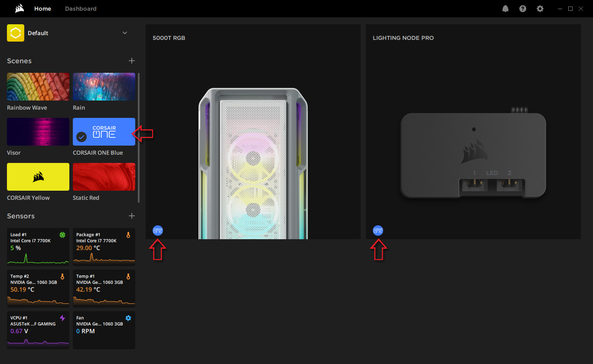Open the notifications bell icon

pyautogui.click(x=505, y=9)
